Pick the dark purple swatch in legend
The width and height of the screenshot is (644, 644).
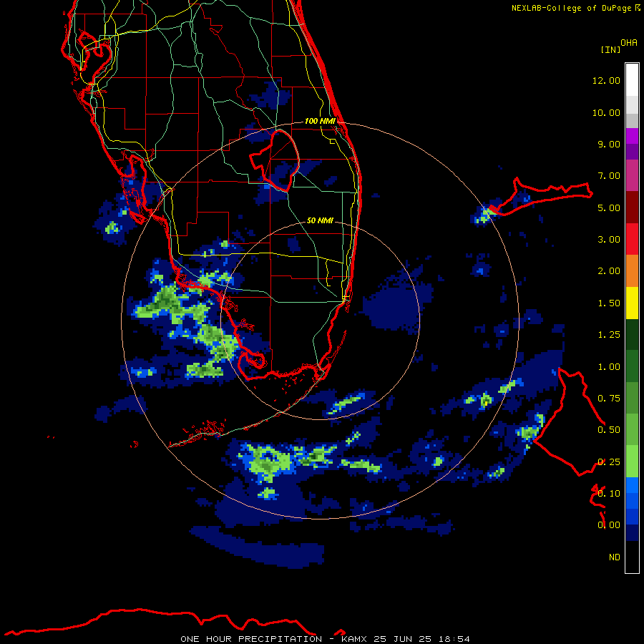[x=632, y=152]
